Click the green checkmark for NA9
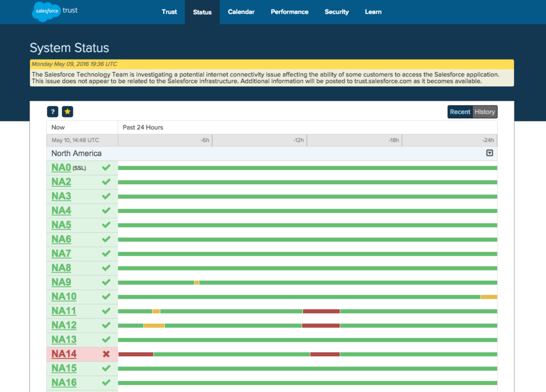The image size is (546, 392). click(x=106, y=282)
